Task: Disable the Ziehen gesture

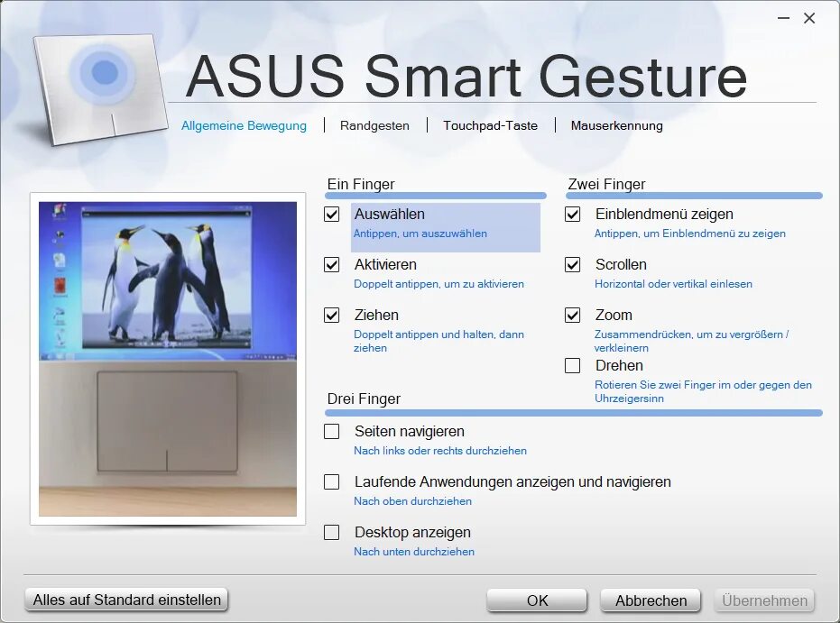Action: click(331, 315)
